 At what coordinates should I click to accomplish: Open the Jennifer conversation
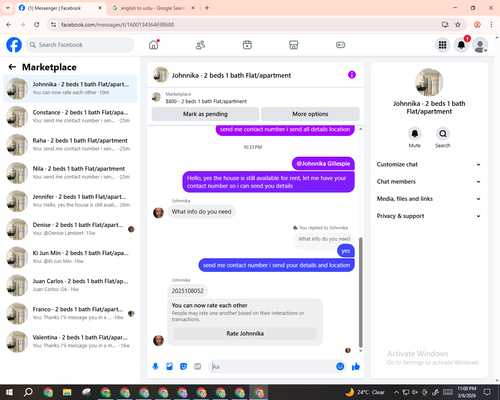coord(70,201)
